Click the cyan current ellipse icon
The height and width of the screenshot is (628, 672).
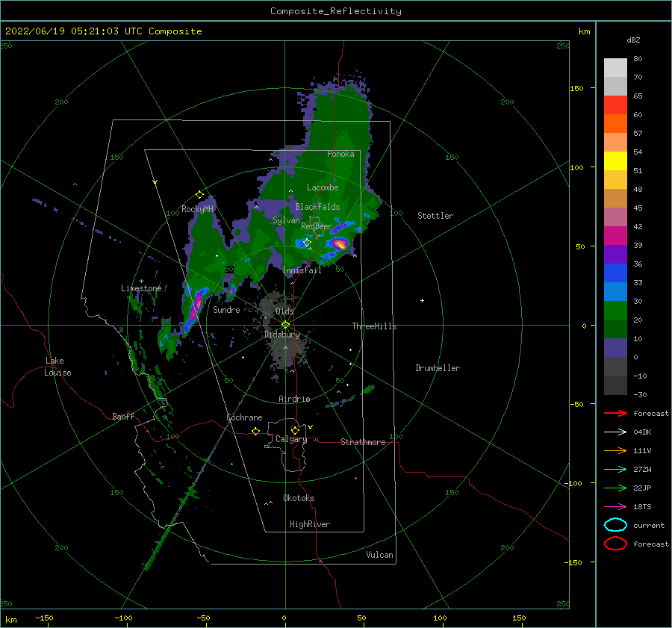pos(615,525)
